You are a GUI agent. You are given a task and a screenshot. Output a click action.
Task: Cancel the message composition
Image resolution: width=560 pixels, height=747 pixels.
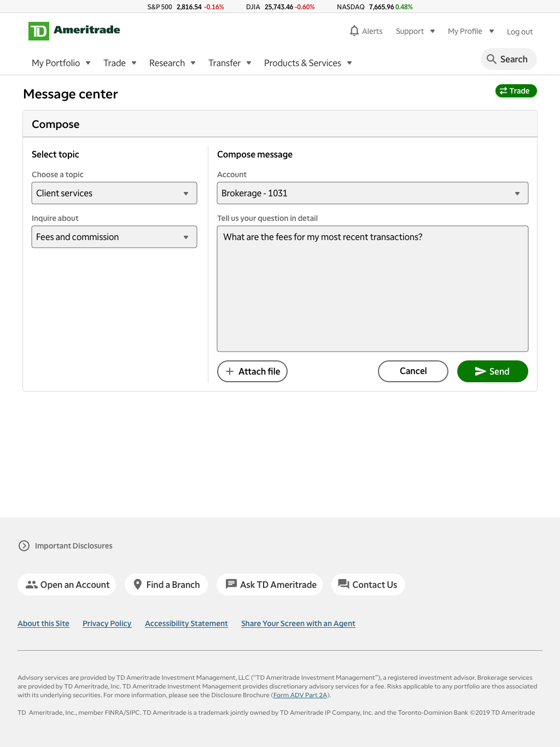tap(413, 371)
